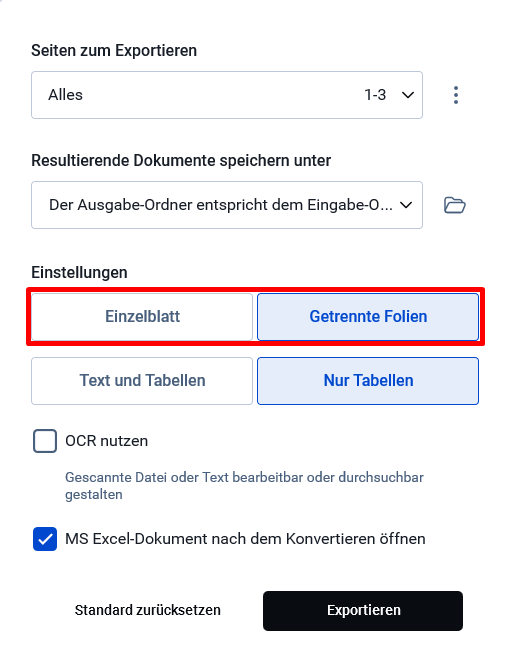Click the 'Exportieren' button
The image size is (507, 658).
363,611
